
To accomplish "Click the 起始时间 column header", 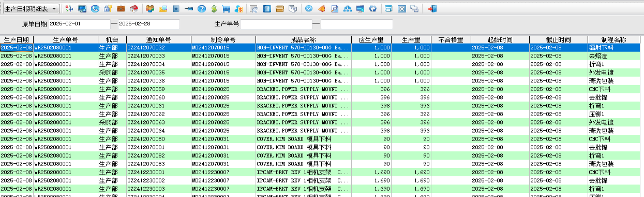I will click(500, 39).
